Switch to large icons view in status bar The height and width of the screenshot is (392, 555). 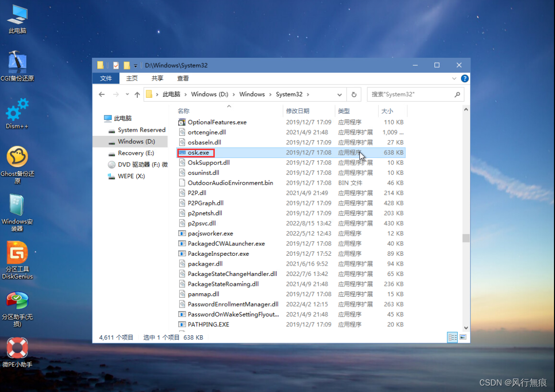click(463, 337)
